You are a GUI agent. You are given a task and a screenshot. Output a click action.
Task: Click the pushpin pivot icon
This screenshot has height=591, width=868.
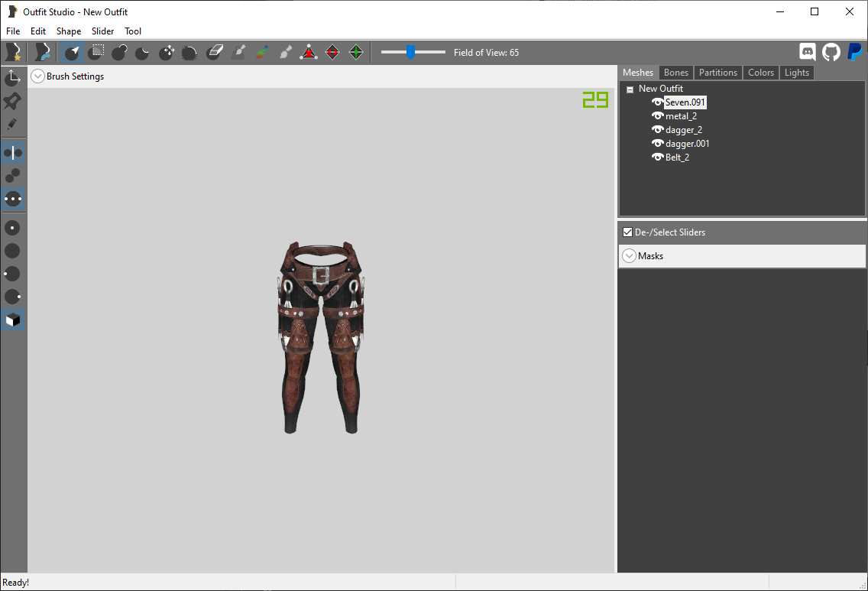pyautogui.click(x=13, y=102)
